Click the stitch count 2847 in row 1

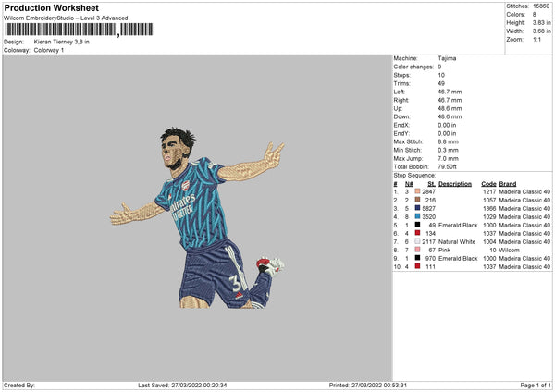(x=428, y=191)
